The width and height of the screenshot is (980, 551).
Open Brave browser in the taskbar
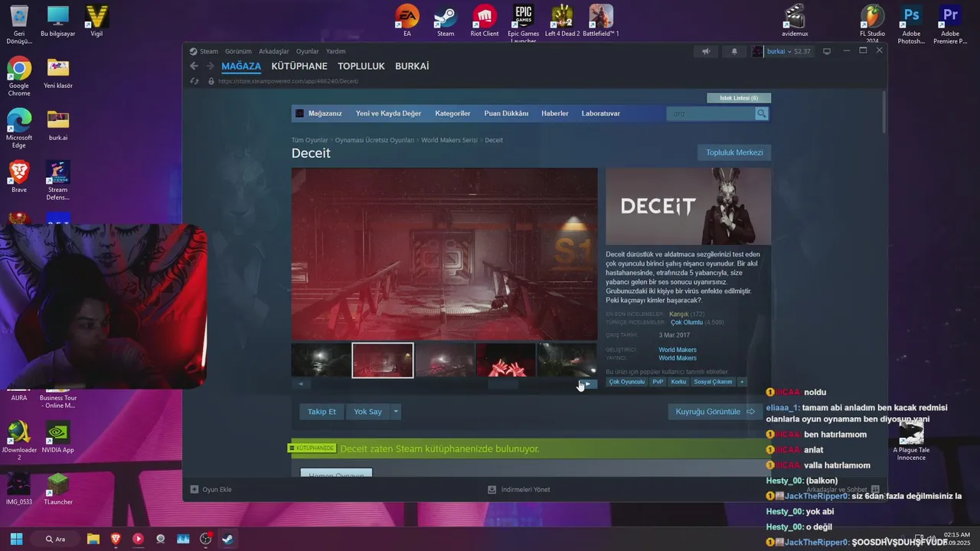(116, 539)
